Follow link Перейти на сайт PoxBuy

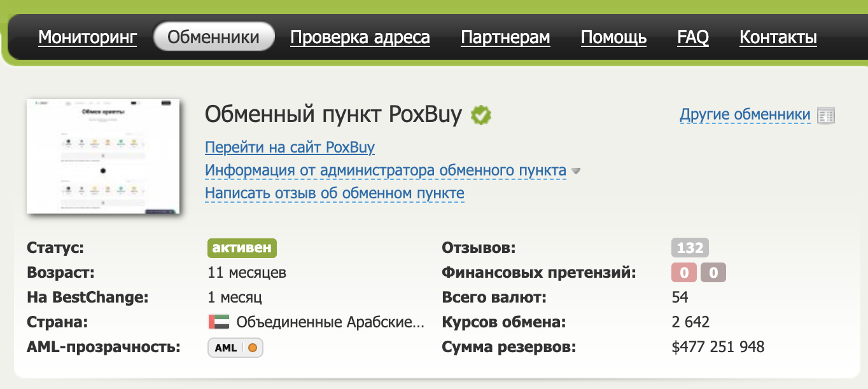coord(290,147)
